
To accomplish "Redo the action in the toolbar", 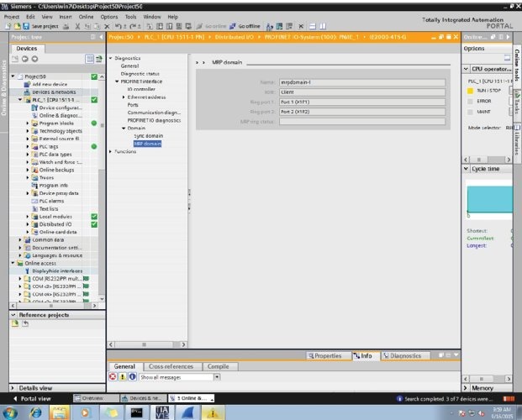I will pos(133,26).
